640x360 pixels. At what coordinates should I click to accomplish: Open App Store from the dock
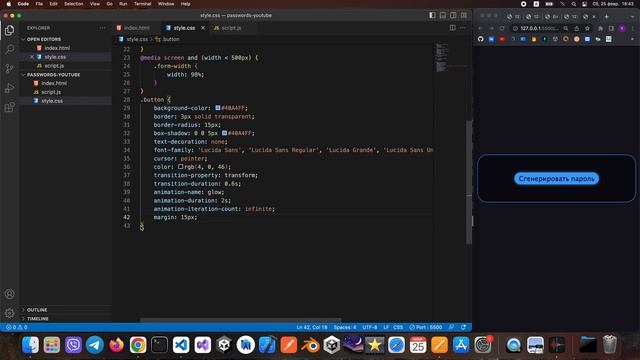click(x=461, y=345)
